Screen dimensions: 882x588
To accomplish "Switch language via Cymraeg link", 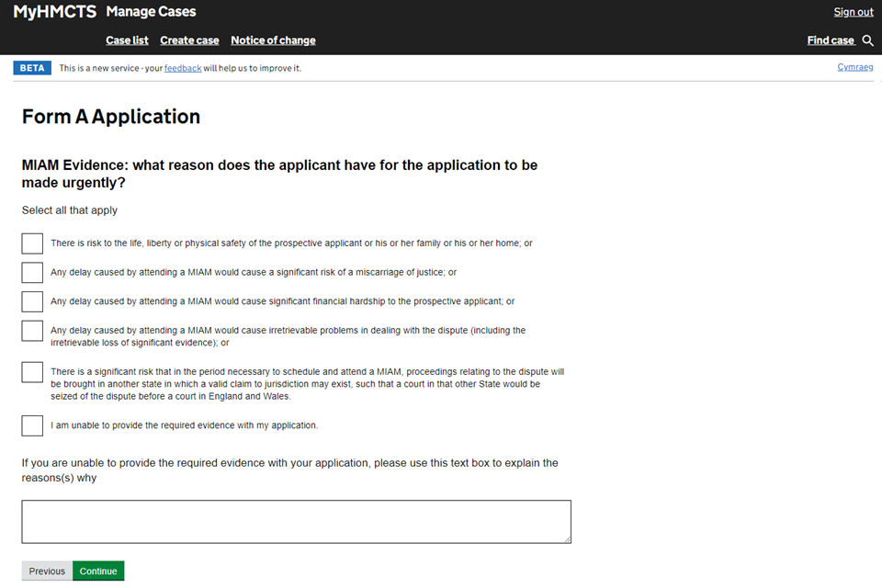I will pos(854,67).
